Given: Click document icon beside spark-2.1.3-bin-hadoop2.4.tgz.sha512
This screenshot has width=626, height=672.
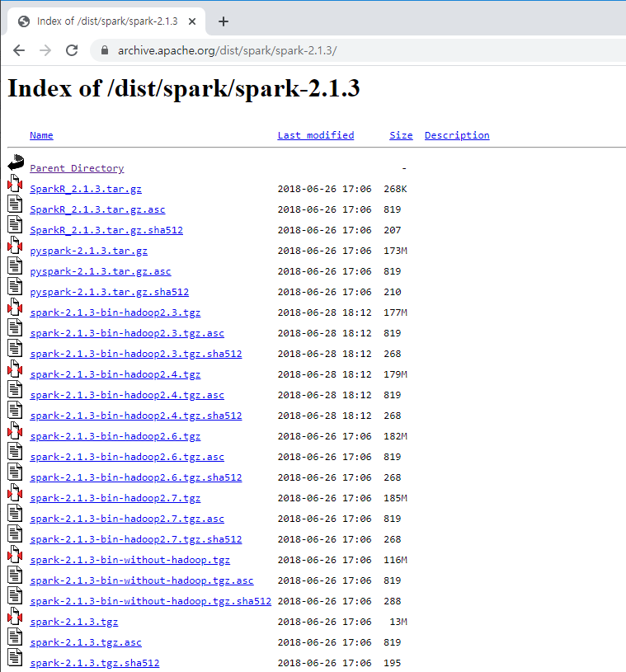Looking at the screenshot, I should (x=15, y=410).
